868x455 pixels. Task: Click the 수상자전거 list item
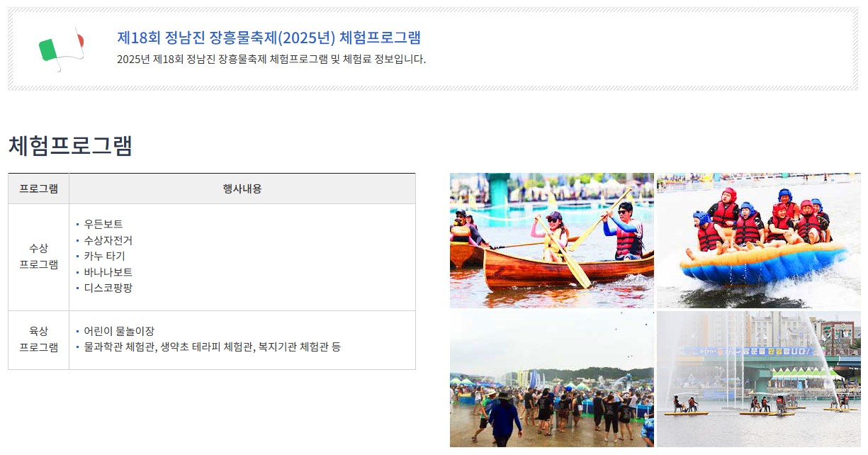click(108, 240)
